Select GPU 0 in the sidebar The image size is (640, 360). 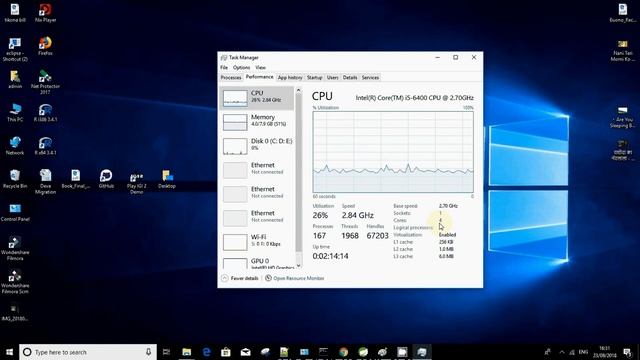257,263
